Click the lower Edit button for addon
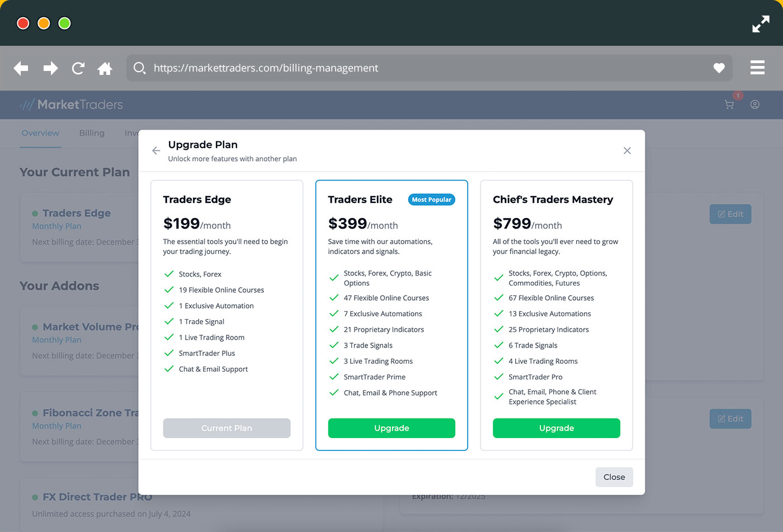Viewport: 783px width, 532px height. point(730,419)
